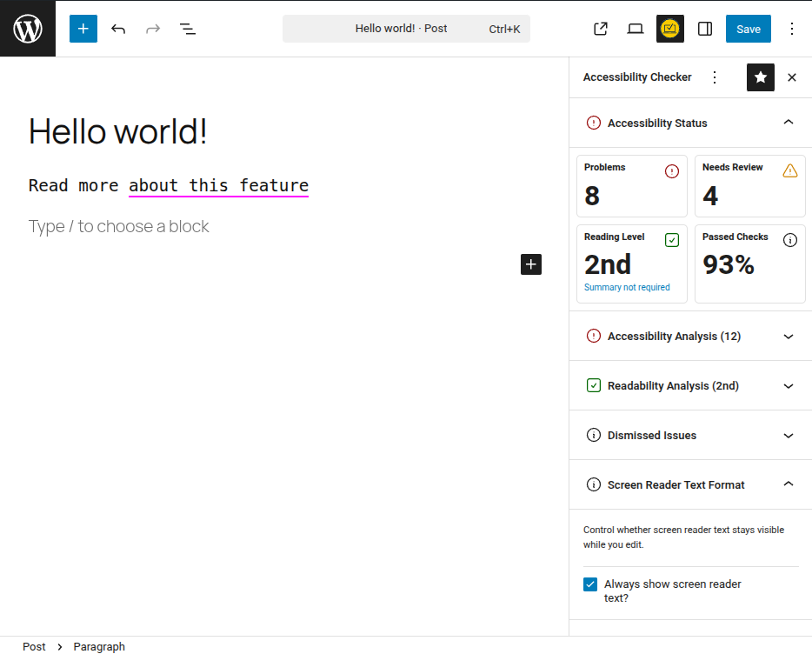Viewport: 812px width, 654px height.
Task: Open the block inserter toolbar icon
Action: 83,28
